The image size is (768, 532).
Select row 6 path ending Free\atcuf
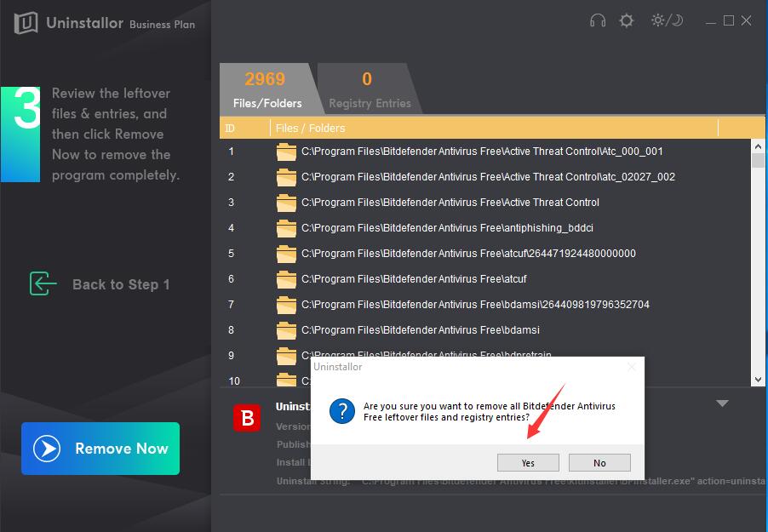pos(414,278)
